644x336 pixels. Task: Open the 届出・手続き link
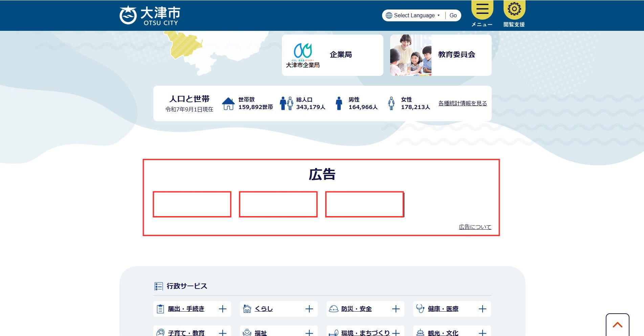coord(186,309)
